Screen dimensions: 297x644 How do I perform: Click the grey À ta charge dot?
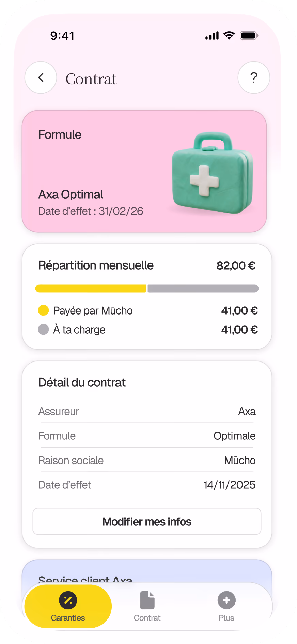click(x=43, y=329)
